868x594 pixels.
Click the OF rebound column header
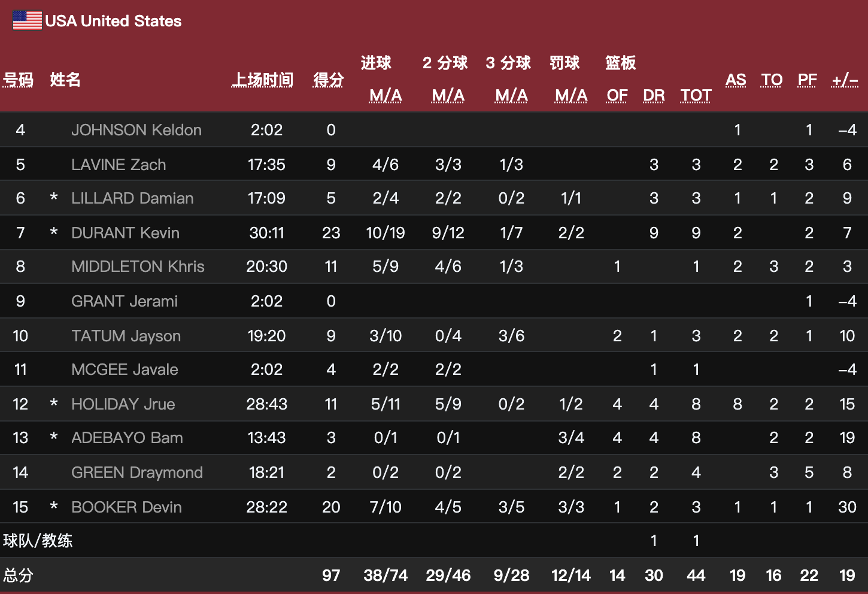[617, 96]
